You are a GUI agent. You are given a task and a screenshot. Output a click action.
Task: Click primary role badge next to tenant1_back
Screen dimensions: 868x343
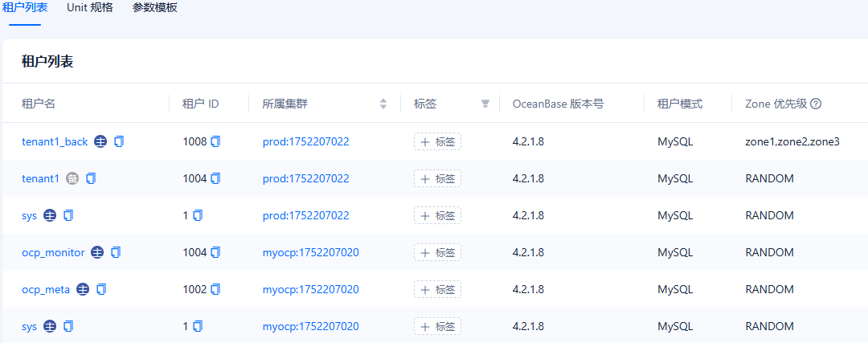point(100,141)
